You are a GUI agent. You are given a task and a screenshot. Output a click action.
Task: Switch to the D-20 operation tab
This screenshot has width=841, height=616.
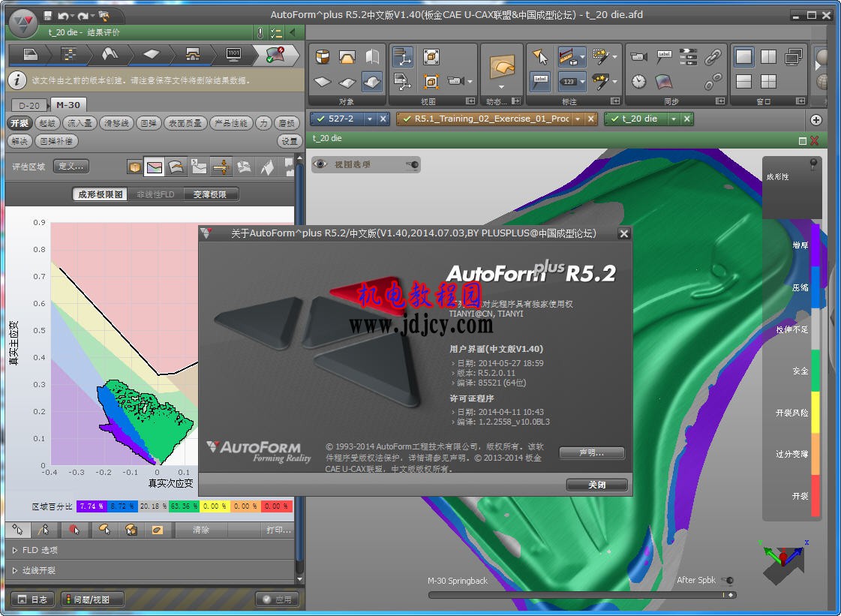(29, 105)
